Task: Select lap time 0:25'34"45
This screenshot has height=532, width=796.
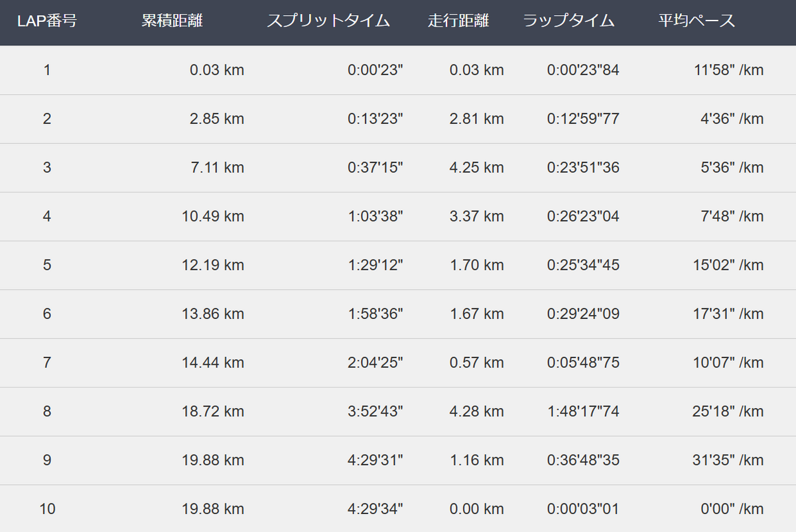Action: click(583, 265)
